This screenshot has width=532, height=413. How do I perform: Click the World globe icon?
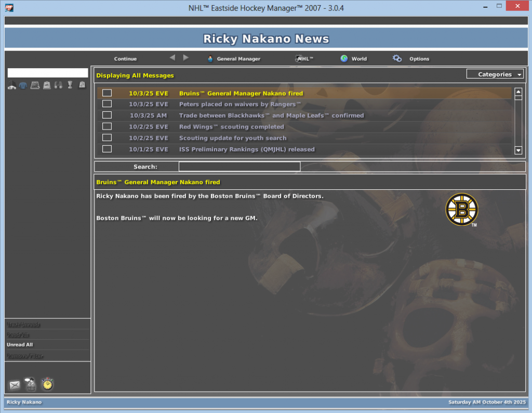point(344,58)
